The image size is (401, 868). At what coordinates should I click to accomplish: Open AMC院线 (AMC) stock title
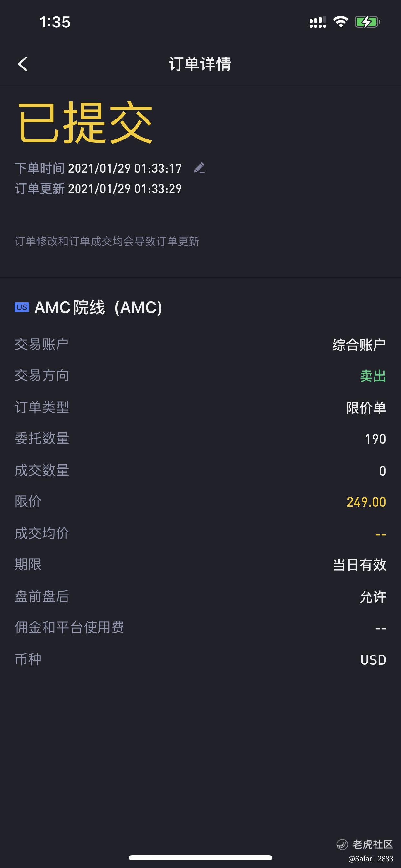(x=98, y=307)
